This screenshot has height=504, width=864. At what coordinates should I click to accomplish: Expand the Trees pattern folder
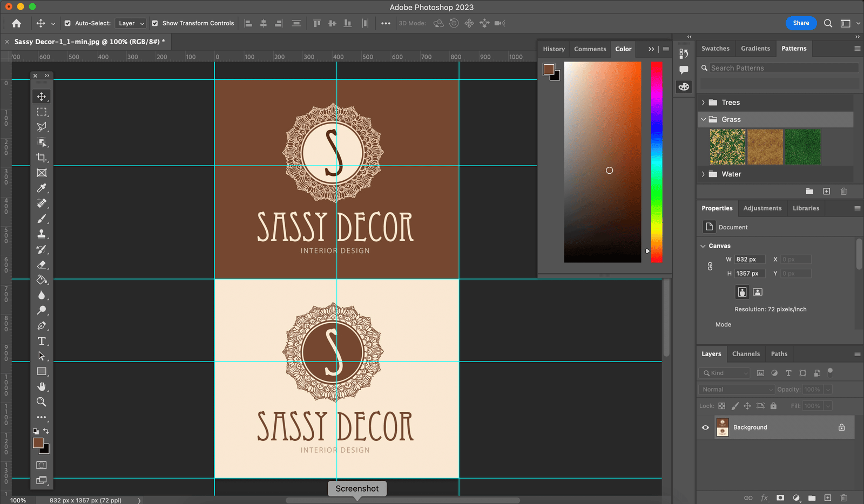click(x=703, y=103)
